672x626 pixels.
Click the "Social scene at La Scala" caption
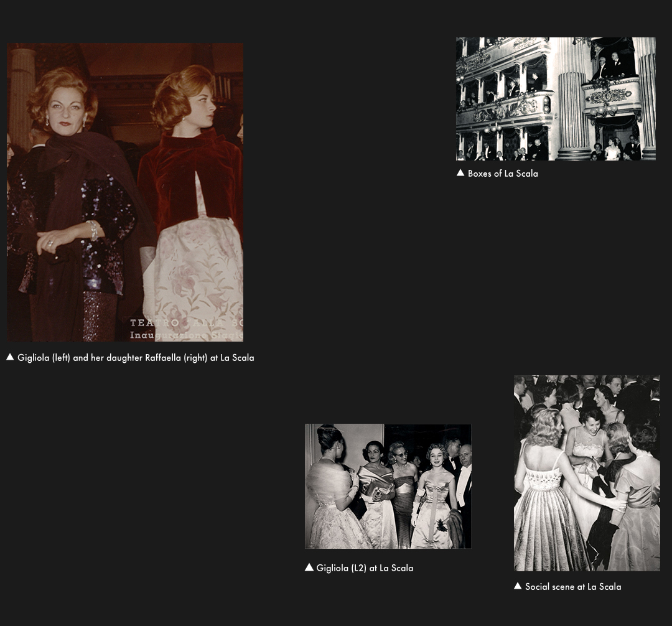573,587
